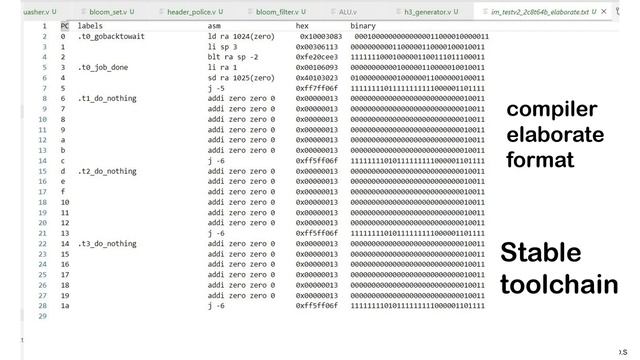This screenshot has height=360, width=640.
Task: Click PC value 'c' on line 14
Action: pyautogui.click(x=63, y=161)
